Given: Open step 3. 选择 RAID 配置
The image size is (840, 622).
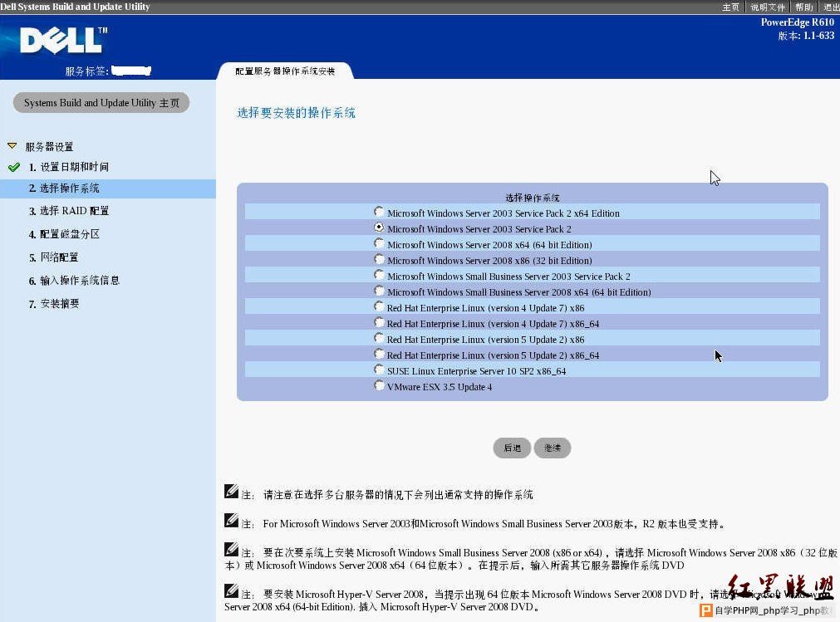Looking at the screenshot, I should [x=69, y=211].
